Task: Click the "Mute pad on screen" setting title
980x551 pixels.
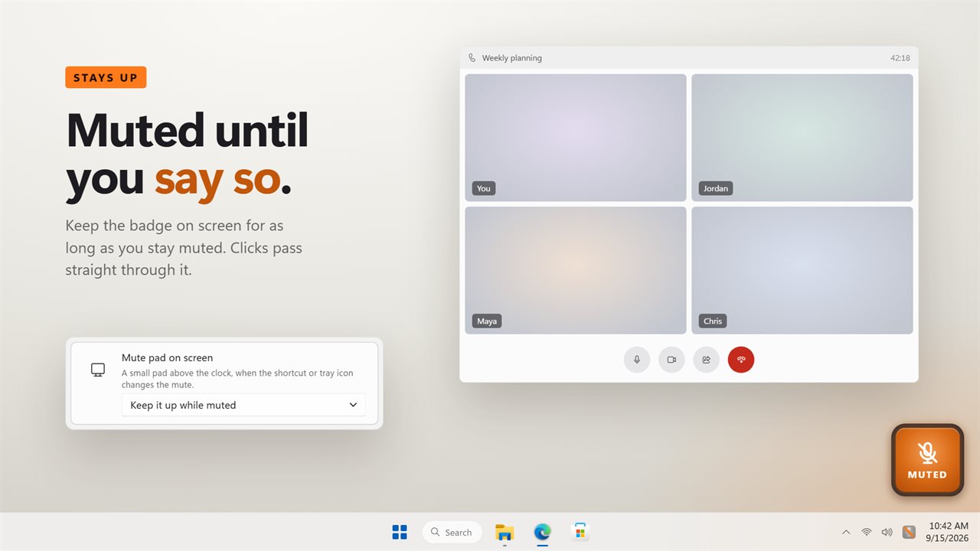Action: [x=167, y=357]
